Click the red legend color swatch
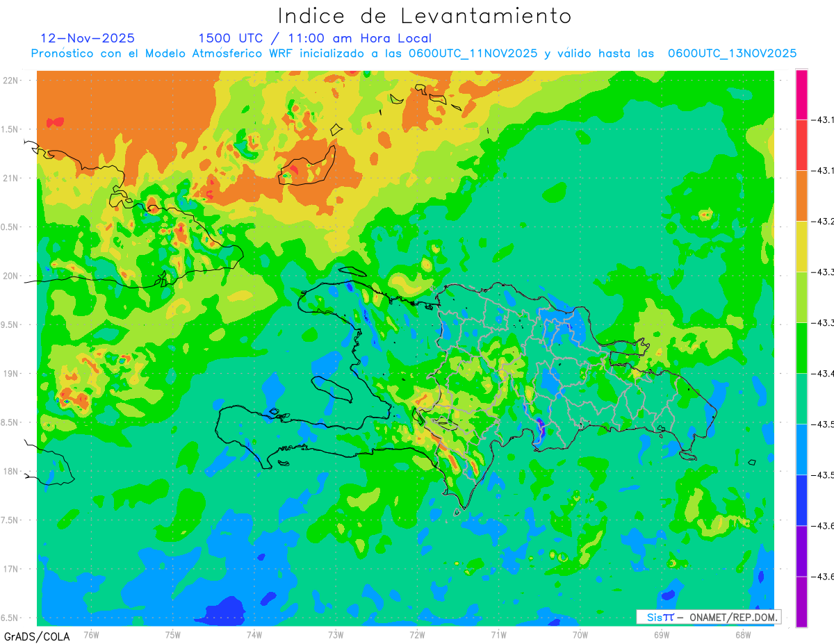The image size is (834, 644). point(801,145)
